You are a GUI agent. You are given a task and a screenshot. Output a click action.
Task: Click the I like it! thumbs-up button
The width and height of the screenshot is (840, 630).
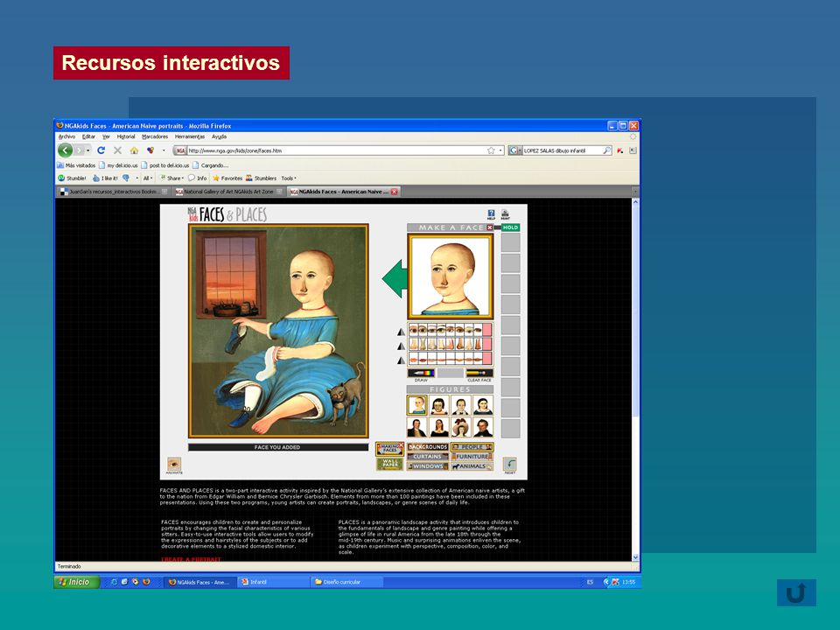pyautogui.click(x=105, y=178)
